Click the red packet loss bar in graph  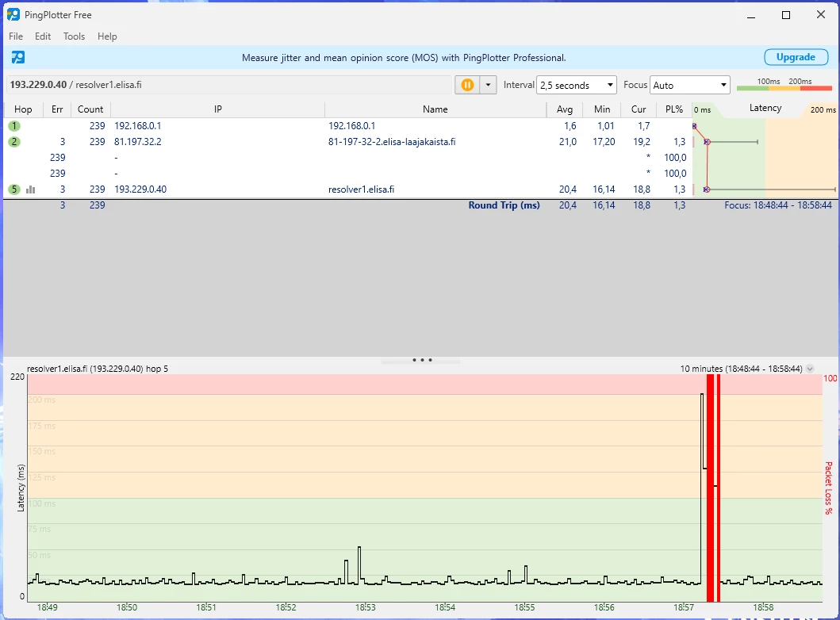click(711, 488)
